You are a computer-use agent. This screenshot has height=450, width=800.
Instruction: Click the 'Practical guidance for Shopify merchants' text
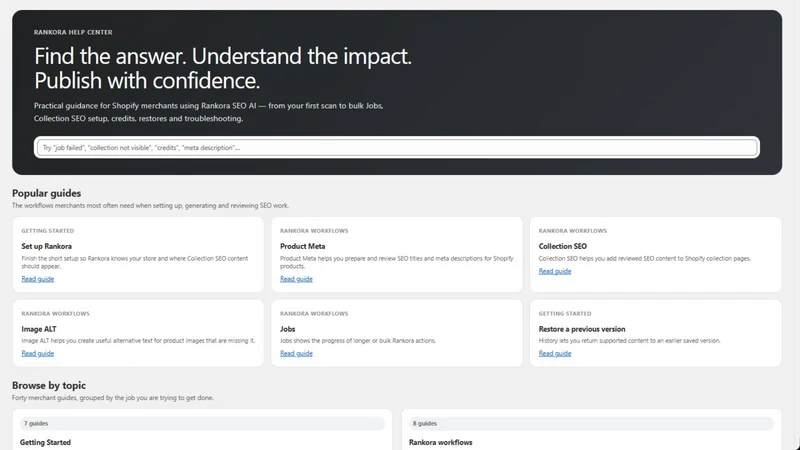[209, 112]
